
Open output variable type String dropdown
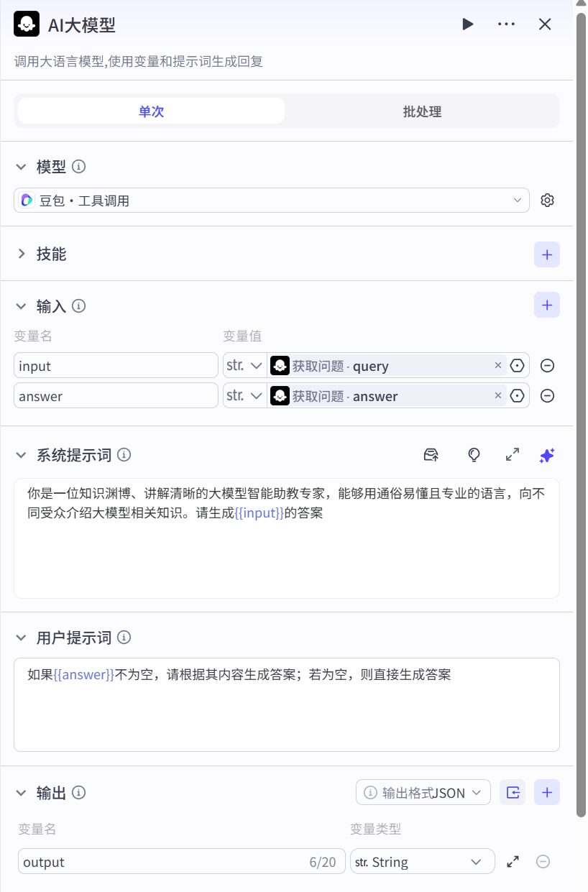(422, 862)
